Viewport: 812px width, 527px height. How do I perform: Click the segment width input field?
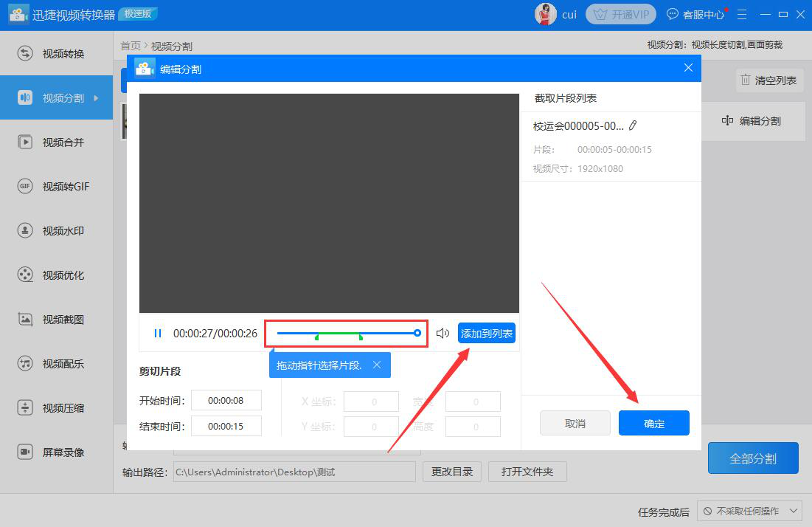coord(473,402)
